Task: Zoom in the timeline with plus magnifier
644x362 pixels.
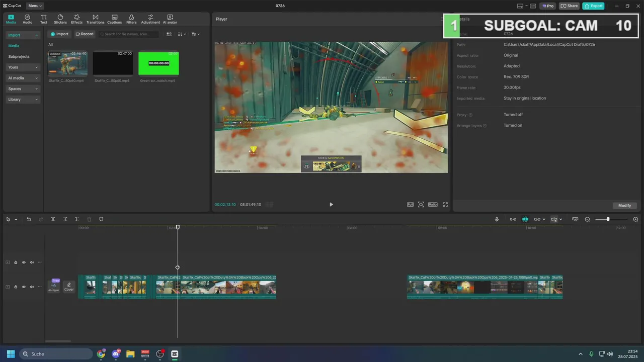Action: [x=635, y=219]
